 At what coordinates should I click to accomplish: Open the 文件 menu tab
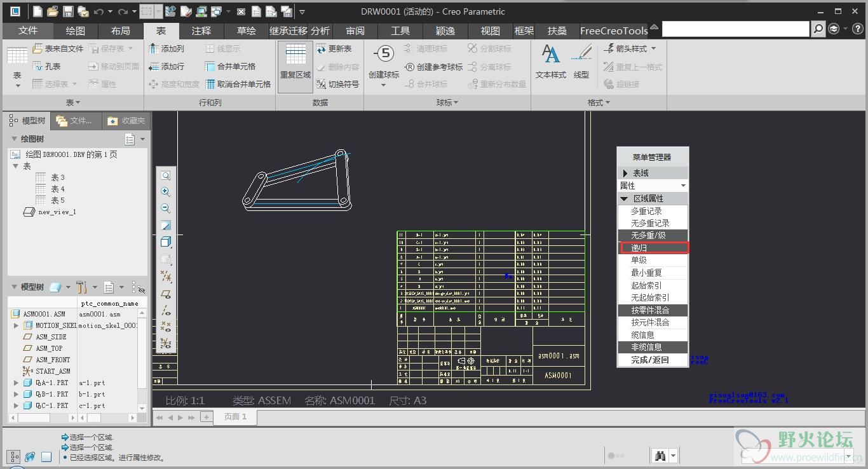pos(28,31)
